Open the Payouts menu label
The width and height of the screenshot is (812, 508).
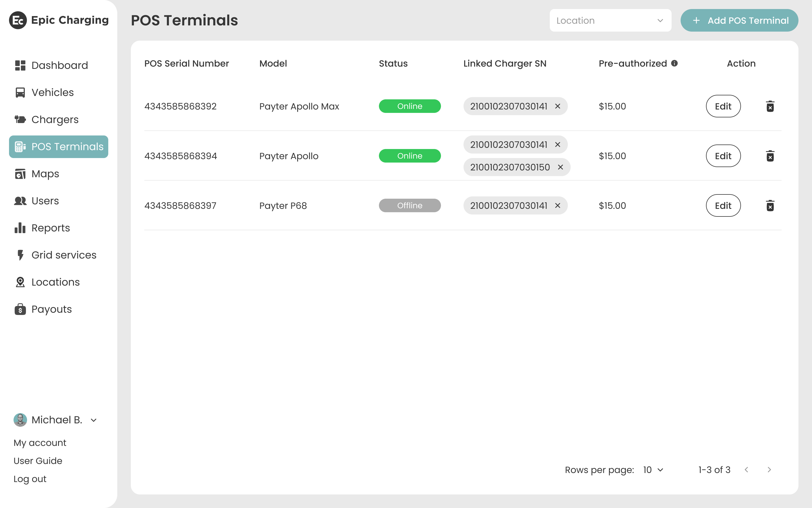52,309
